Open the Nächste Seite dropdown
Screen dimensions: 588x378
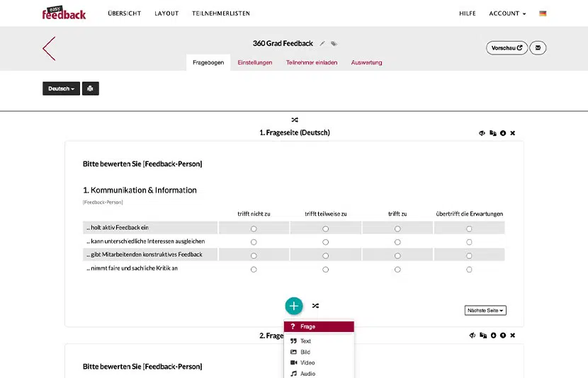point(485,310)
